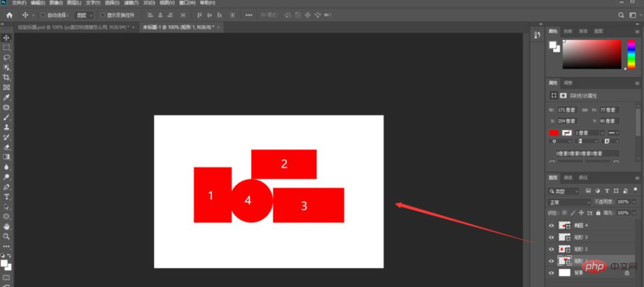The image size is (644, 287).
Task: Open the 滤镜(T) menu
Action: pos(131,3)
